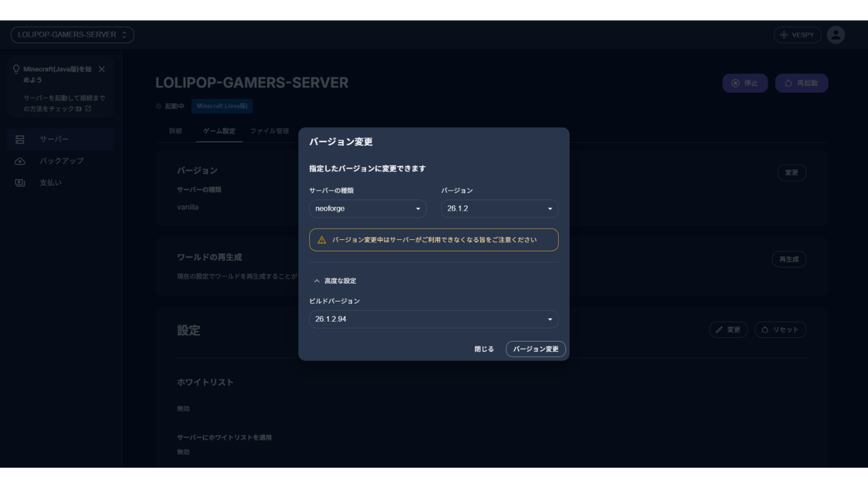Open the external link icon in tip
This screenshot has width=868, height=488.
(87, 108)
